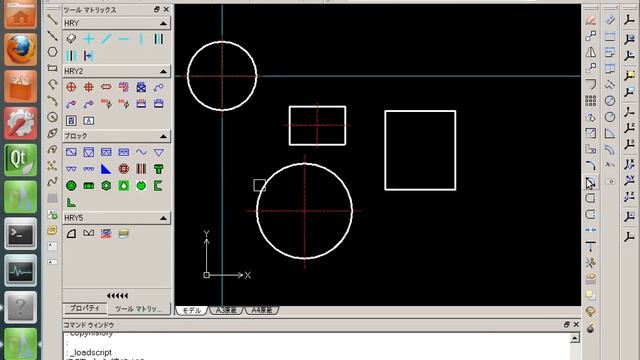Insert the blue right-triangle block
The image size is (640, 360).
(106, 169)
